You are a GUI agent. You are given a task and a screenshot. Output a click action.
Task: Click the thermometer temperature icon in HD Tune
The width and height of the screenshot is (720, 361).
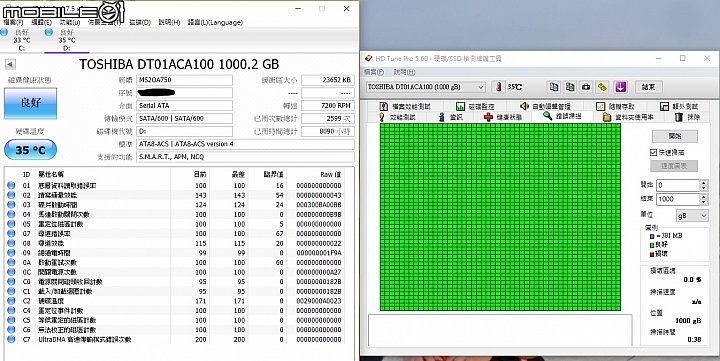(498, 87)
